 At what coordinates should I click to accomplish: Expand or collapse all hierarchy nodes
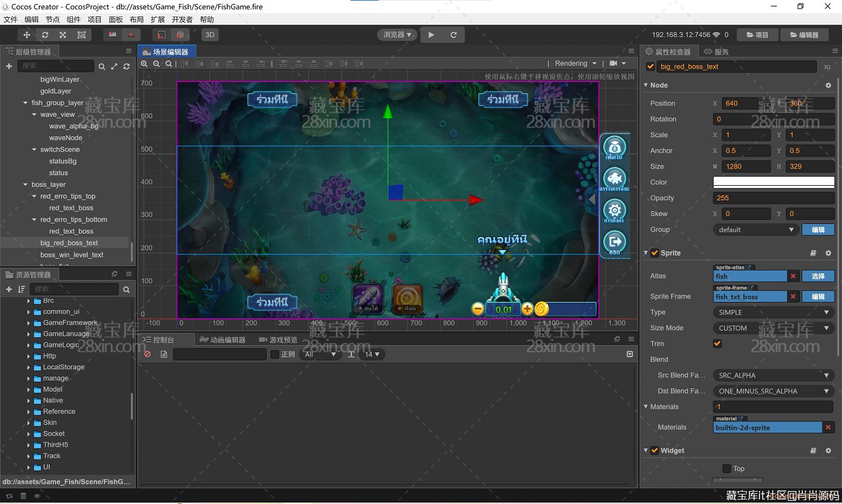pyautogui.click(x=114, y=66)
